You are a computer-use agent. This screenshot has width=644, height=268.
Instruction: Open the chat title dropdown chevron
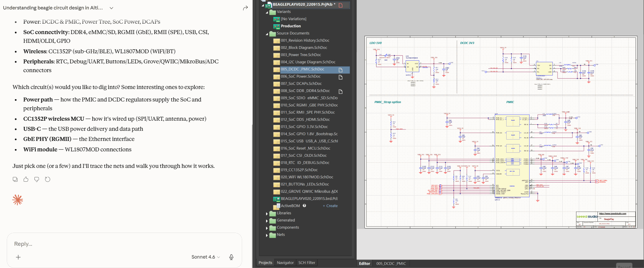[111, 8]
